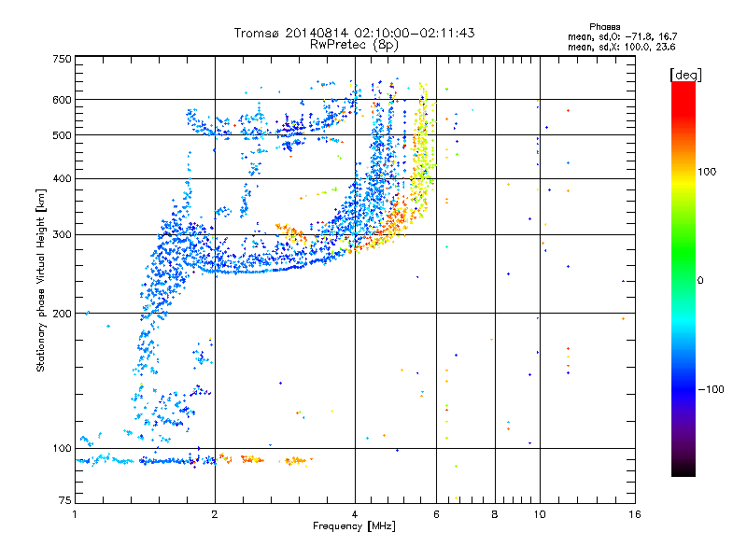
Task: Click the 'Phases' legend heading
Action: pyautogui.click(x=604, y=27)
